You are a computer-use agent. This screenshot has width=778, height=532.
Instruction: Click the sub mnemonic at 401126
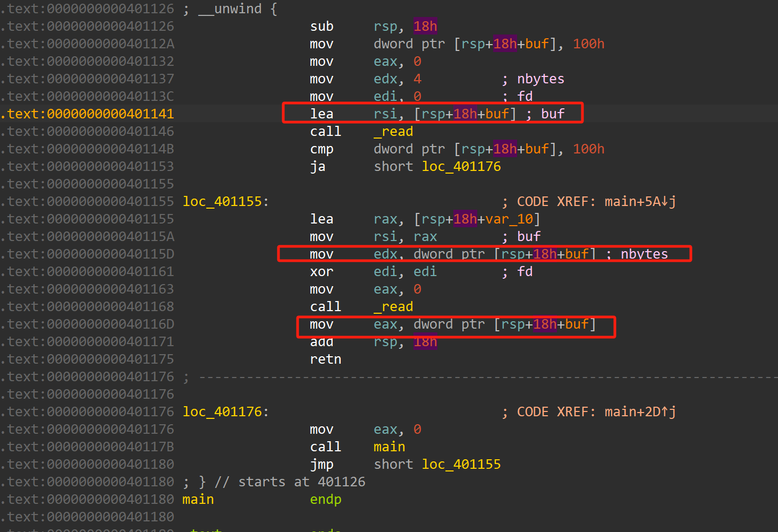click(x=322, y=26)
